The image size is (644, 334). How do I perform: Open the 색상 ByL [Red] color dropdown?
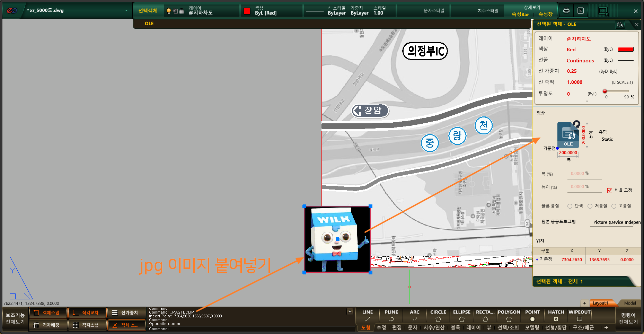272,11
